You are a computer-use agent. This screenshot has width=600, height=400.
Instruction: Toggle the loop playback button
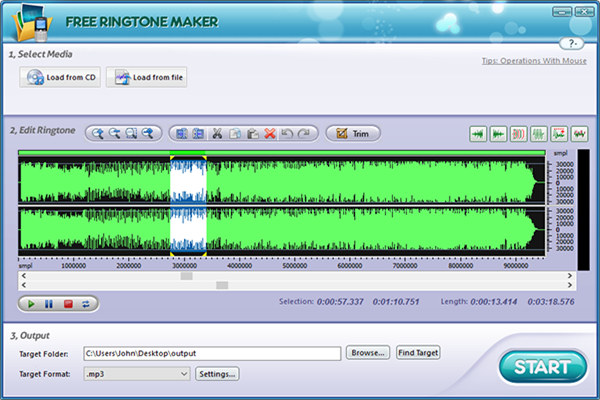[x=86, y=303]
